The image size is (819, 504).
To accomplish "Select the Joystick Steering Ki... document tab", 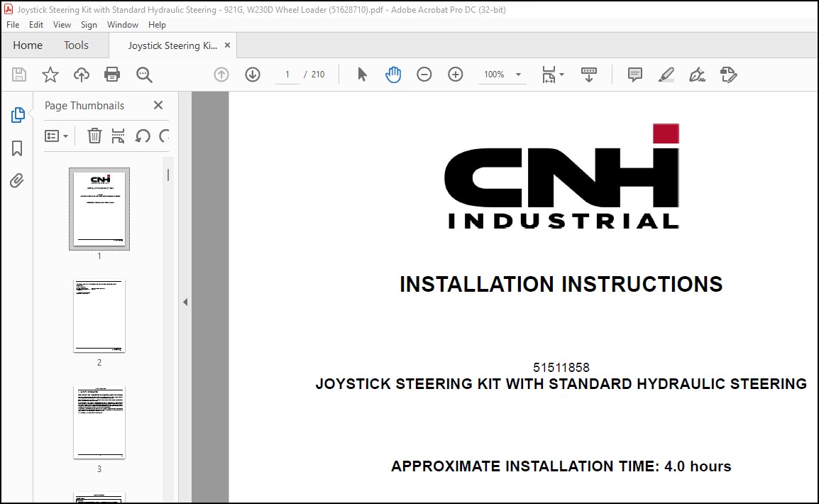I will click(172, 45).
